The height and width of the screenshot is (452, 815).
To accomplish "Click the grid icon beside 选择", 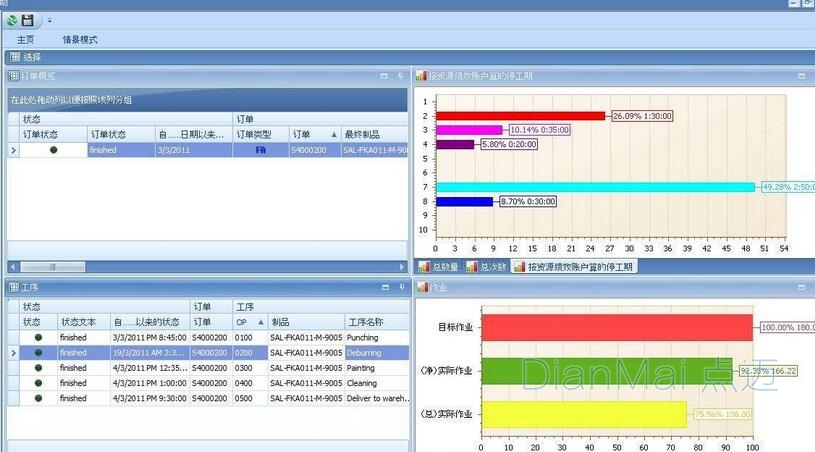I will tap(15, 57).
